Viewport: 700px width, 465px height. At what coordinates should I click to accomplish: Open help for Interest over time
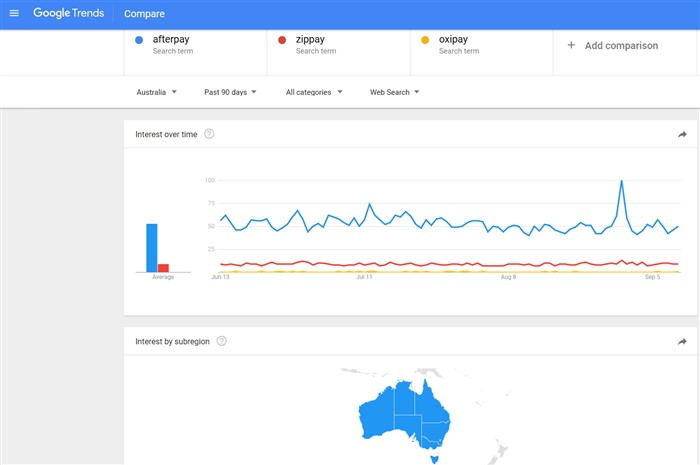[x=209, y=134]
